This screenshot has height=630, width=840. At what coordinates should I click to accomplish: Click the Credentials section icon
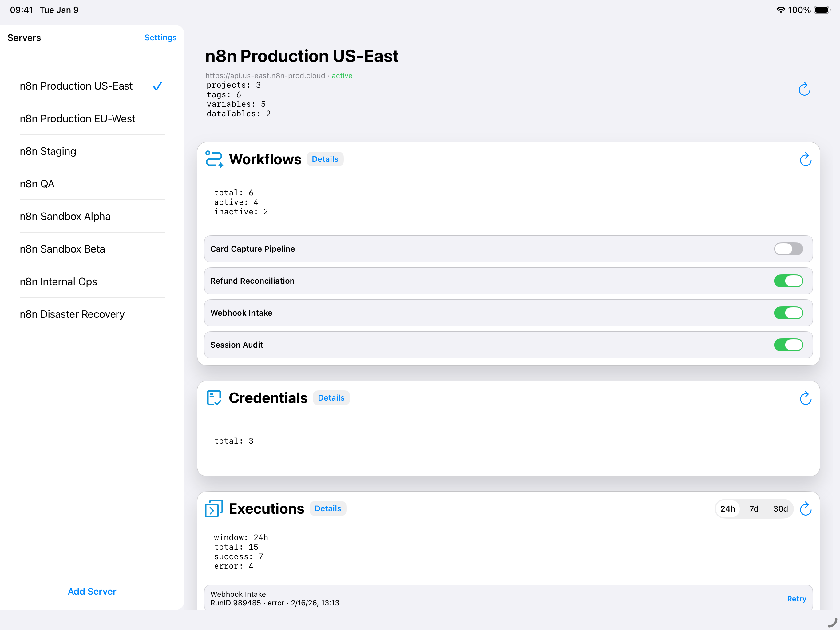(214, 398)
